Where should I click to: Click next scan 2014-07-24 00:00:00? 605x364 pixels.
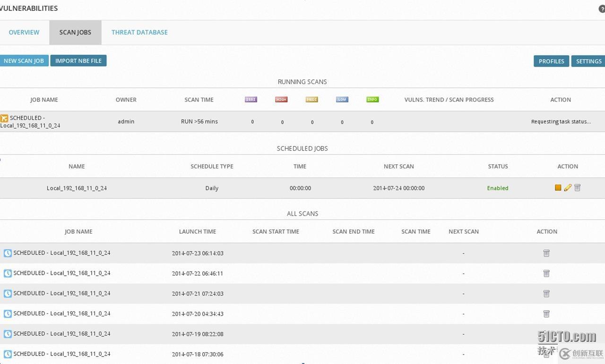coord(399,188)
